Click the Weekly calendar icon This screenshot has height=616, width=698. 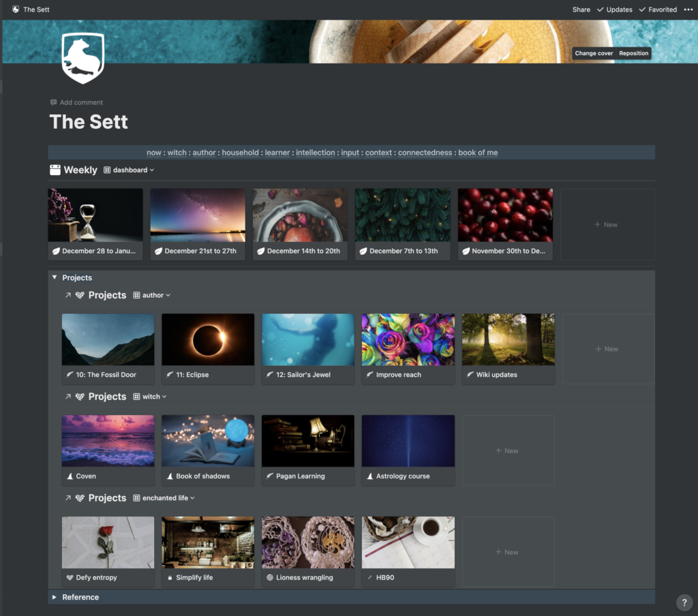(55, 170)
